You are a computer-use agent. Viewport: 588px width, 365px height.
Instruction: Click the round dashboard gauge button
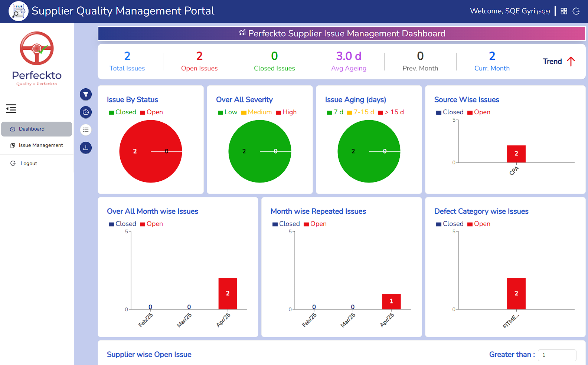click(86, 112)
